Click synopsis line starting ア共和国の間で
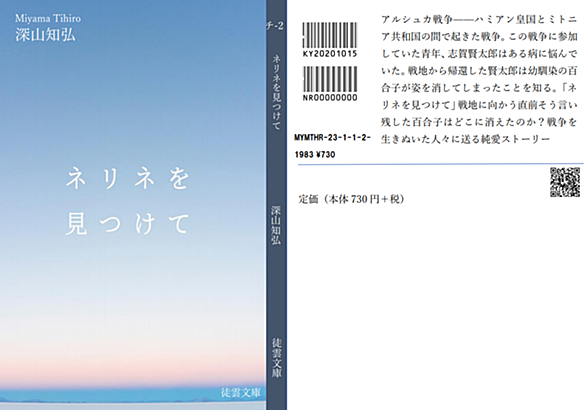 [479, 37]
